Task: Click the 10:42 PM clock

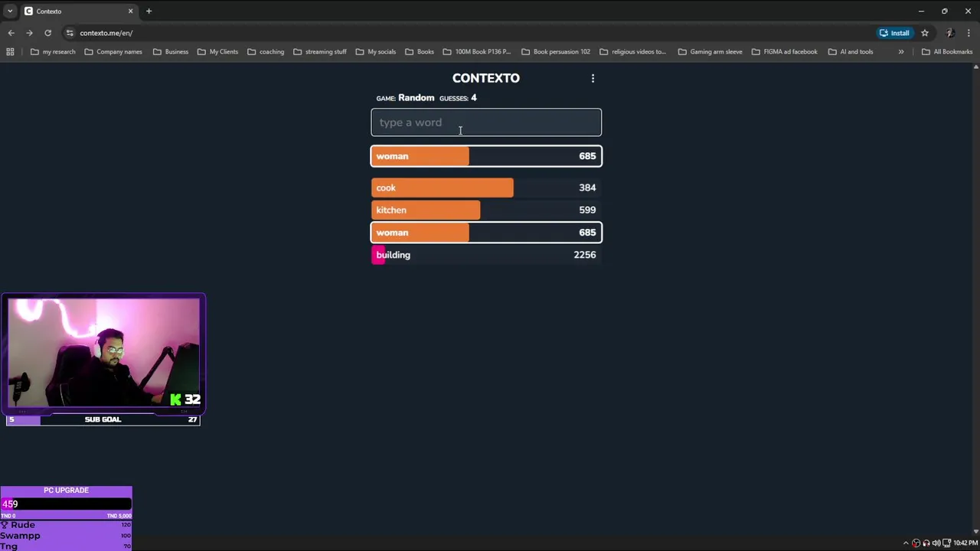Action: (x=965, y=543)
